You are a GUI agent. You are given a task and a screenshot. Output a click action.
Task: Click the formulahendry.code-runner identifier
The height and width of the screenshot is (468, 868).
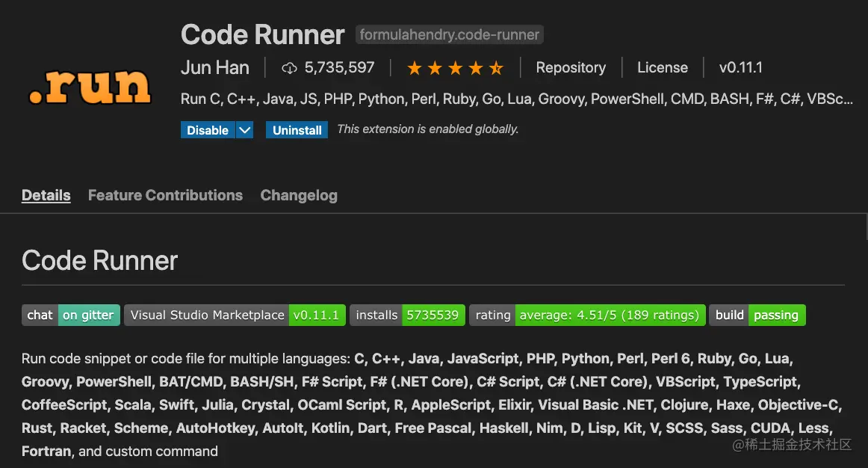pyautogui.click(x=450, y=34)
